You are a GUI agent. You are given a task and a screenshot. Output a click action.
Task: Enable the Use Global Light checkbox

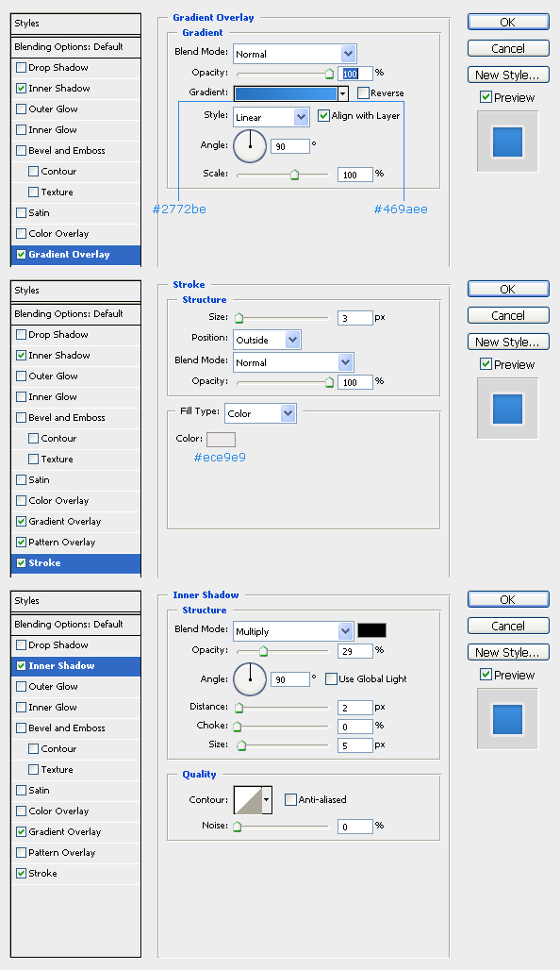pos(331,678)
